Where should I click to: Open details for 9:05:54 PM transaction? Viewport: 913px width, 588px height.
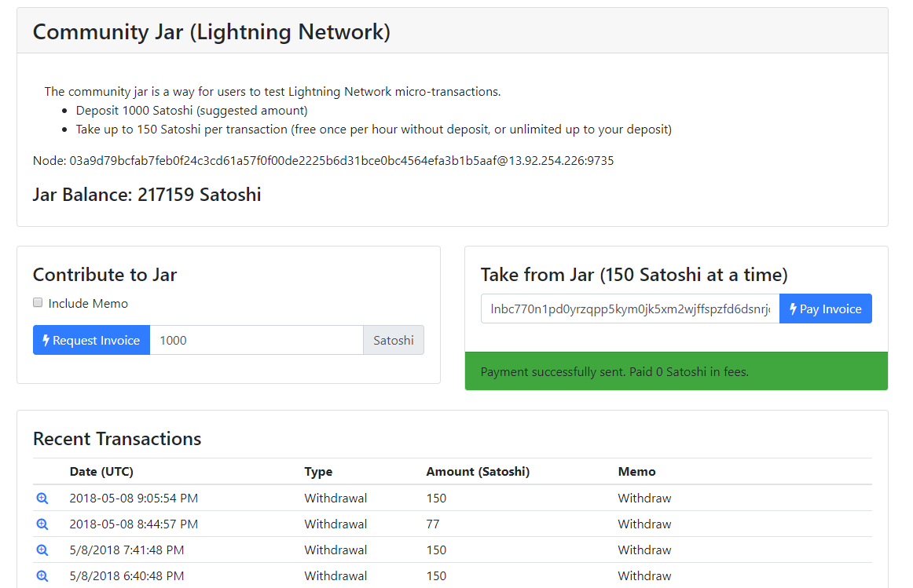(x=42, y=499)
